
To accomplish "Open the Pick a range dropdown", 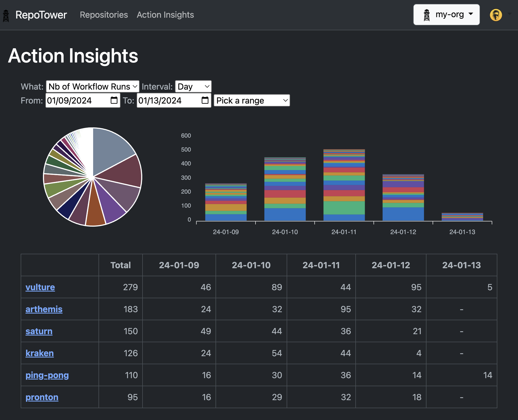I will click(x=251, y=101).
